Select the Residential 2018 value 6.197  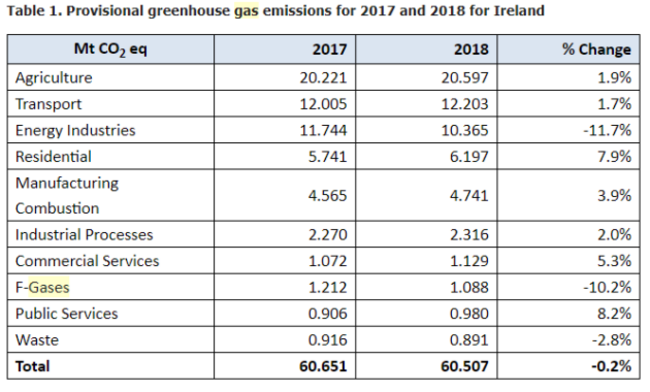(469, 157)
